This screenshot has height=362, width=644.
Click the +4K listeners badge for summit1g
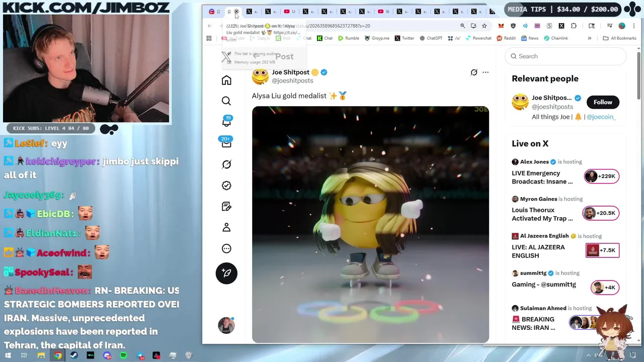(604, 288)
